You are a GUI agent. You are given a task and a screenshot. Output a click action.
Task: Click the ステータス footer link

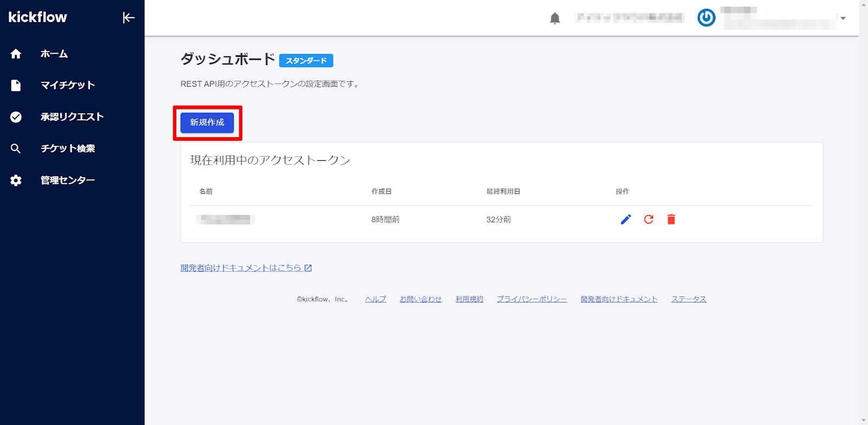coord(688,299)
